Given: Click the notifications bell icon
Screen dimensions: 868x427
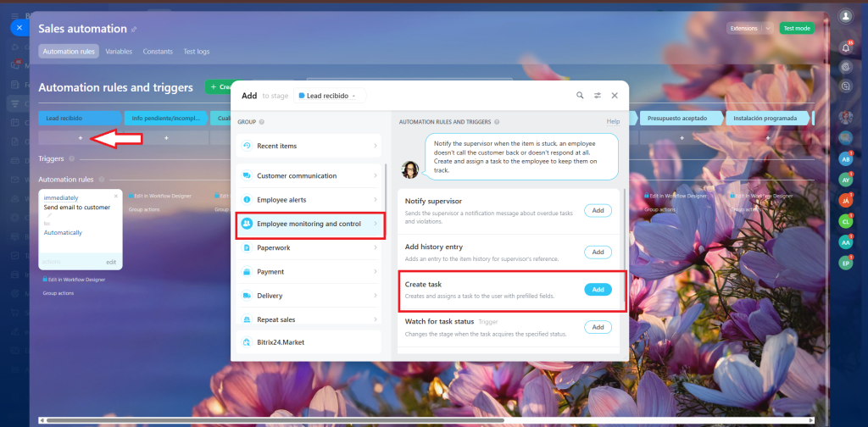Looking at the screenshot, I should [845, 46].
